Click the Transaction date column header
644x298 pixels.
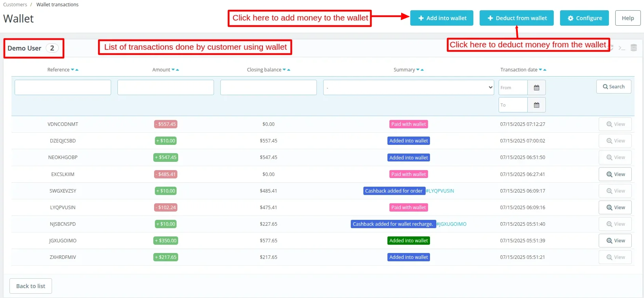[519, 70]
